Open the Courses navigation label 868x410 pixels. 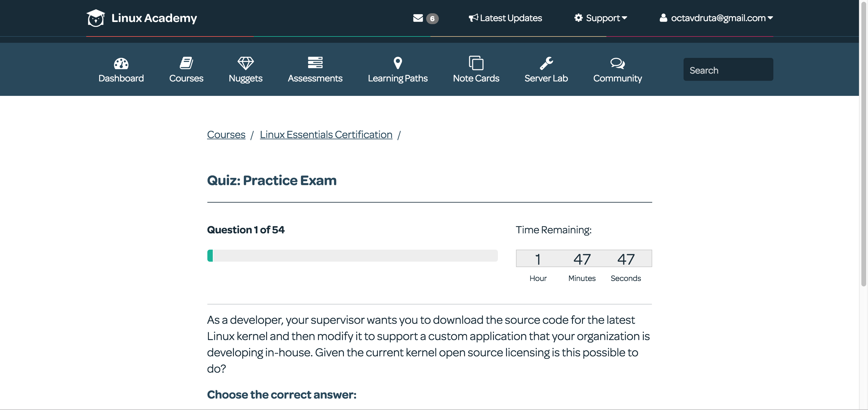(x=186, y=78)
